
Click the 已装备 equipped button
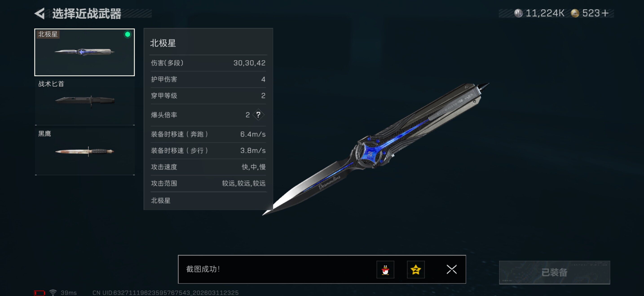tap(554, 272)
